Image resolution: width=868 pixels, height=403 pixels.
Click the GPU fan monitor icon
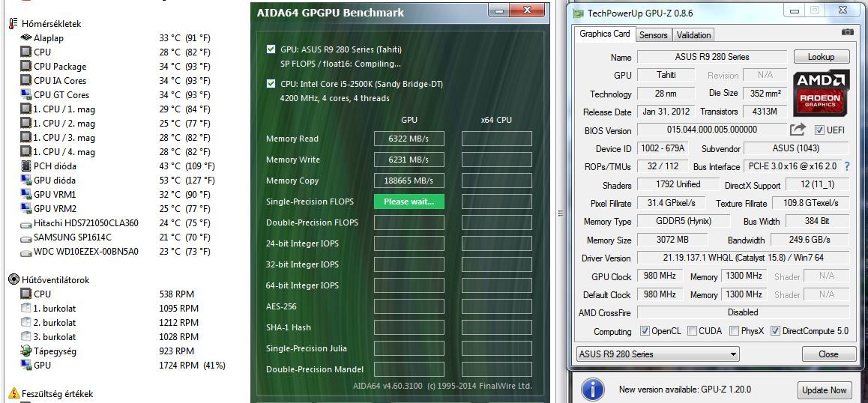(26, 365)
